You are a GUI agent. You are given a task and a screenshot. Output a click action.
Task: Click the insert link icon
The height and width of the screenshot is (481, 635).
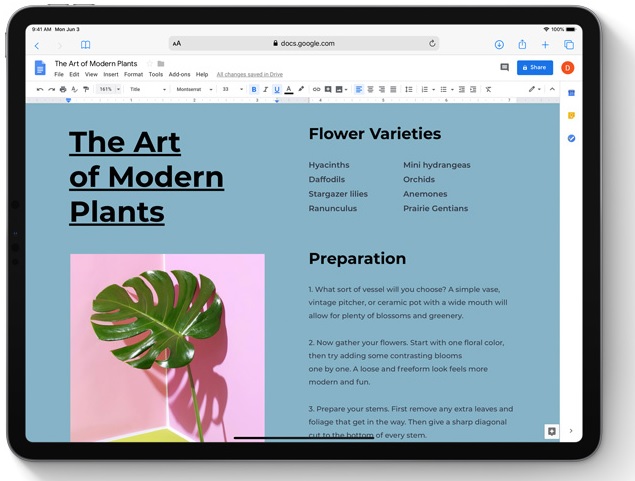click(317, 90)
